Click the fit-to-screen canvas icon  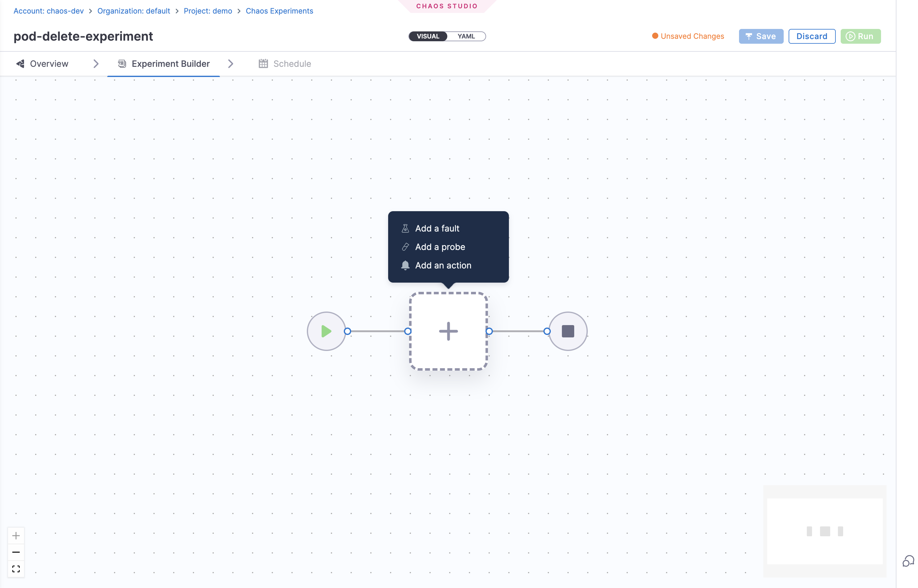[16, 569]
